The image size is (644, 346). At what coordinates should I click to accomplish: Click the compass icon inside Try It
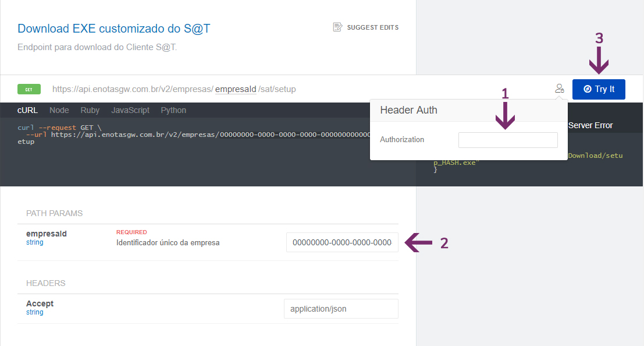pyautogui.click(x=588, y=89)
